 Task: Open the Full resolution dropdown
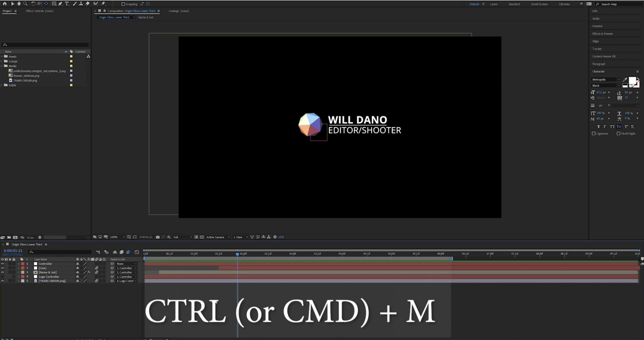pyautogui.click(x=183, y=237)
